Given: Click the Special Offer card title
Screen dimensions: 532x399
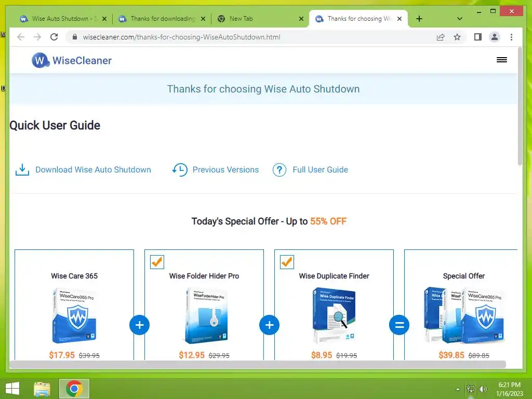Looking at the screenshot, I should tap(464, 276).
